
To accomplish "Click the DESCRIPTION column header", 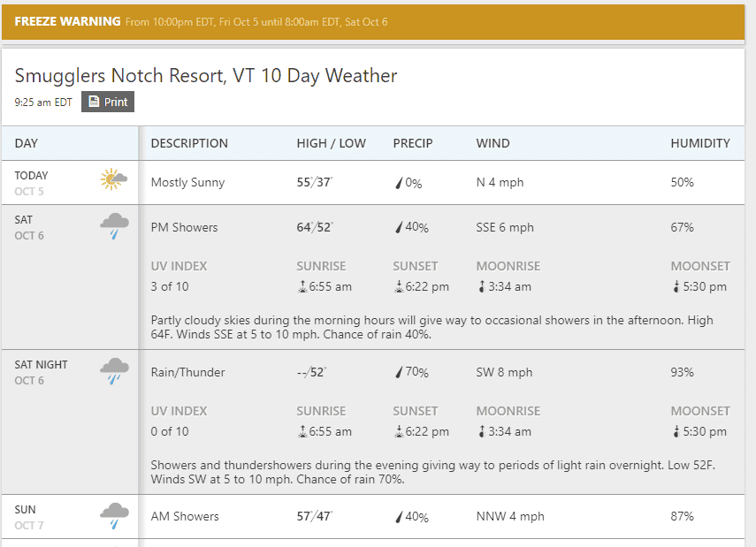I will [189, 144].
